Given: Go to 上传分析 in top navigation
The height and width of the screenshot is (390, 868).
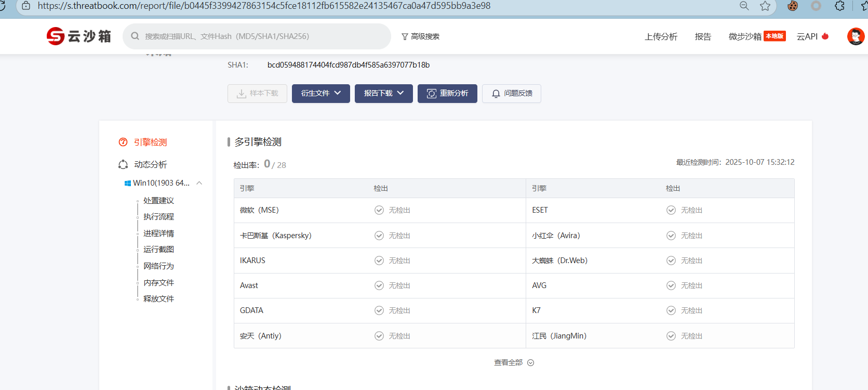Looking at the screenshot, I should 661,36.
